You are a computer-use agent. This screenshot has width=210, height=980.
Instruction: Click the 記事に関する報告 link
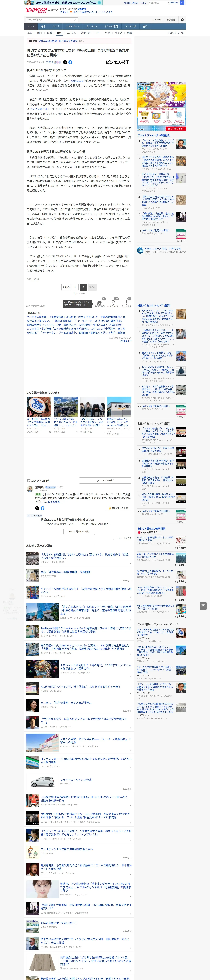[36, 306]
